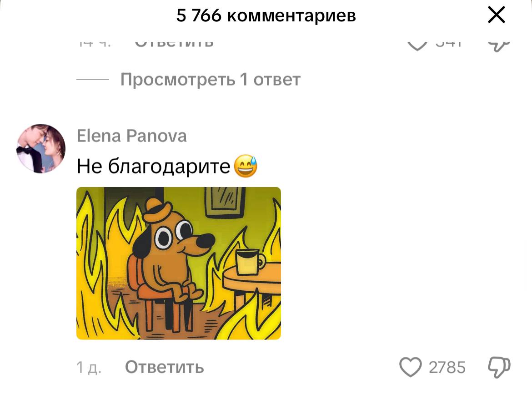Tap the partially hidden Ответить above
This screenshot has width=532, height=400.
click(x=174, y=44)
